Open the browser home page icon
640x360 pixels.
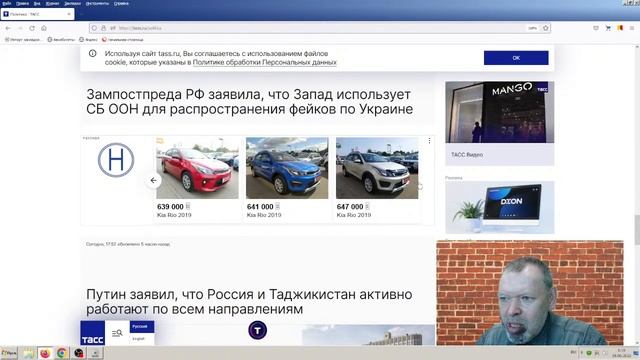tap(44, 28)
